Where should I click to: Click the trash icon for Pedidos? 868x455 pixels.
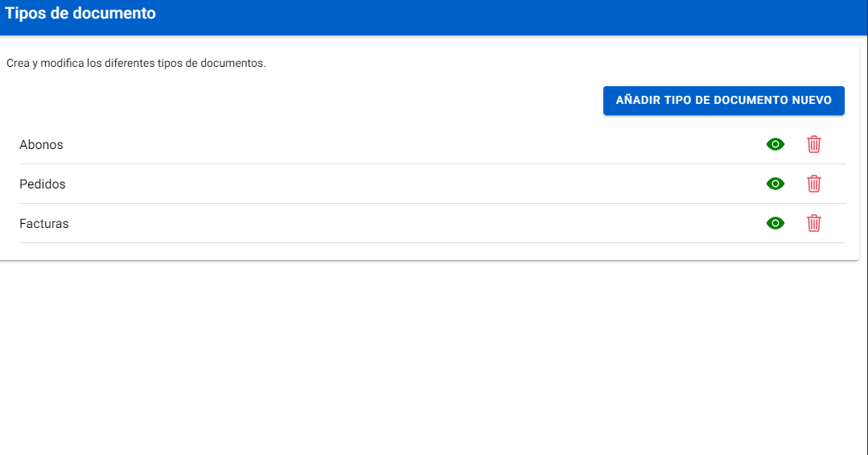click(x=814, y=184)
